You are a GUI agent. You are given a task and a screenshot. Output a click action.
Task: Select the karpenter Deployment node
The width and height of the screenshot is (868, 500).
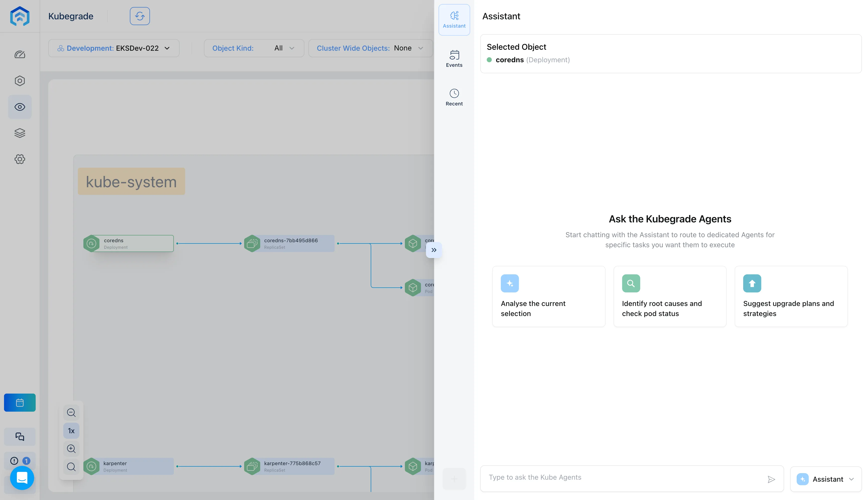(x=129, y=466)
